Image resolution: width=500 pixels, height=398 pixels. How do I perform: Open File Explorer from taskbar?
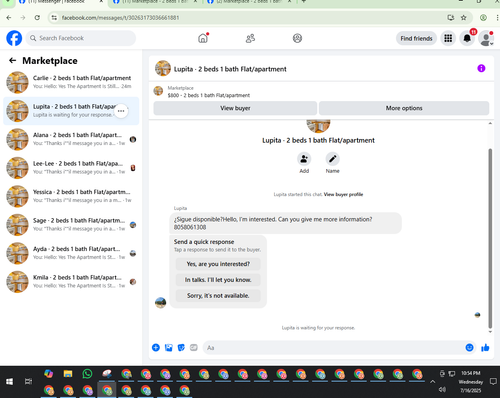point(68,374)
